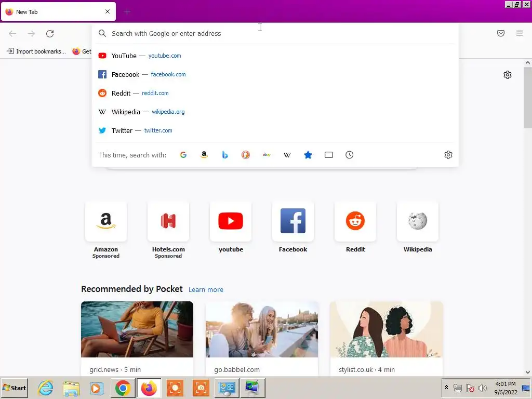Search this time with Google icon
Screen dimensions: 532x399
pyautogui.click(x=183, y=155)
